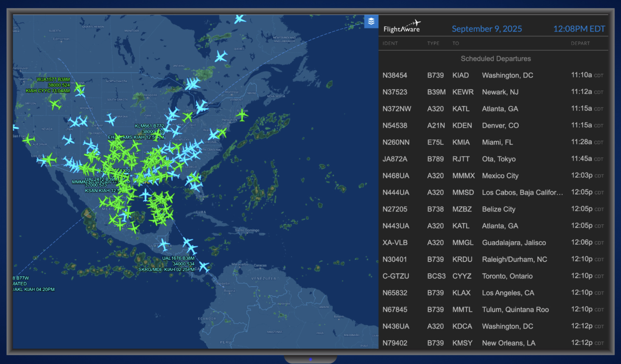Click the Edmonton city label on map
This screenshot has height=364, width=621.
[61, 39]
